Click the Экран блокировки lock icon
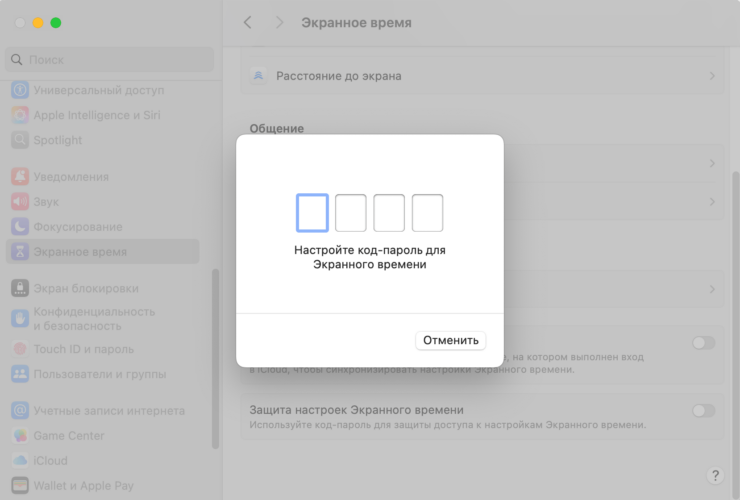Screen dimensions: 740x500 pyautogui.click(x=20, y=288)
